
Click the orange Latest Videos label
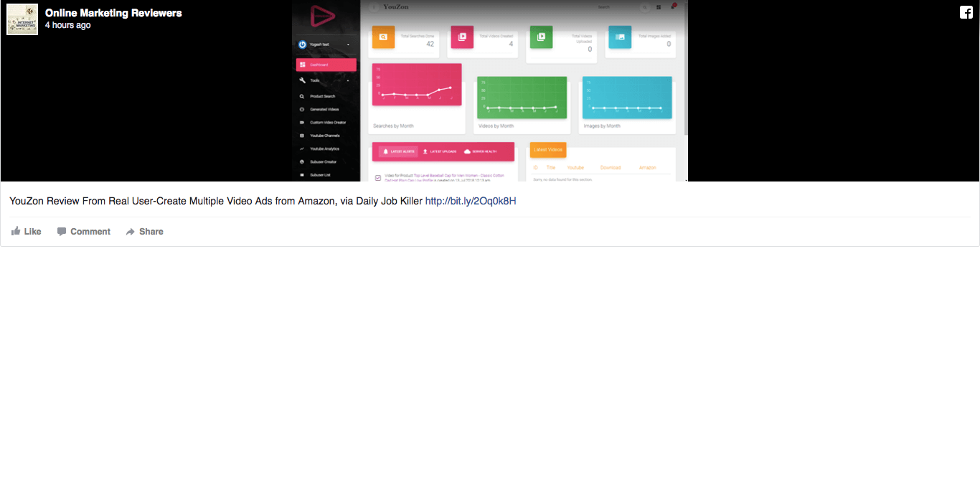[548, 150]
